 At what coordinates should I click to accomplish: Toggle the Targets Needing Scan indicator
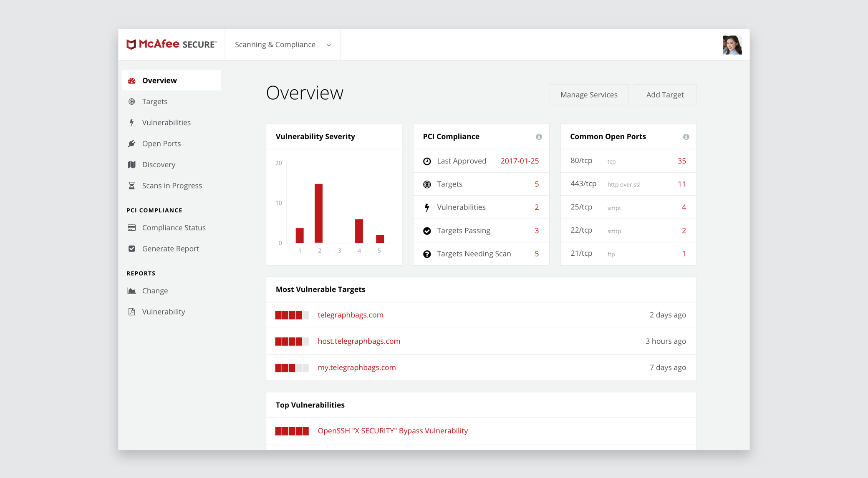(427, 254)
